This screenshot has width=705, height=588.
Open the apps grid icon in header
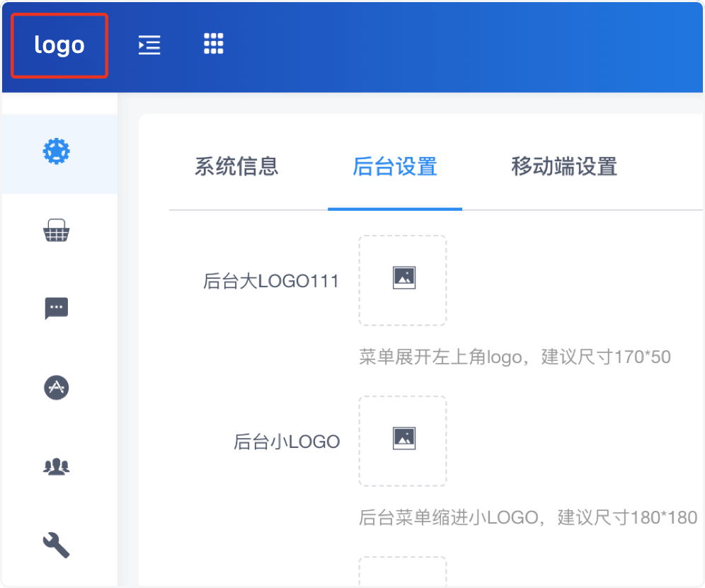point(213,44)
